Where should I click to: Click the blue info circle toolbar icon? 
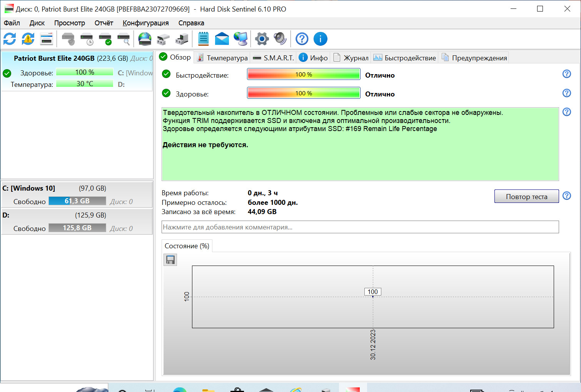[320, 39]
